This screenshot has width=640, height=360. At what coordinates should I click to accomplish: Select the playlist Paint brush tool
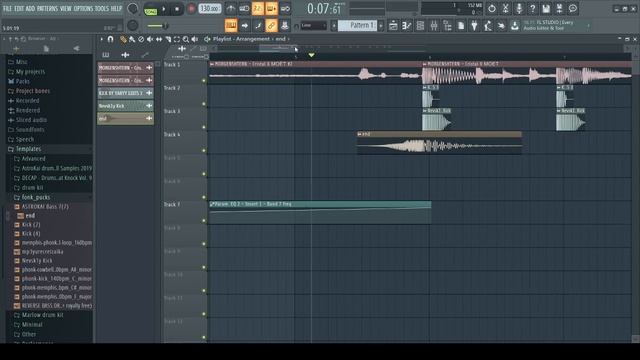point(132,39)
